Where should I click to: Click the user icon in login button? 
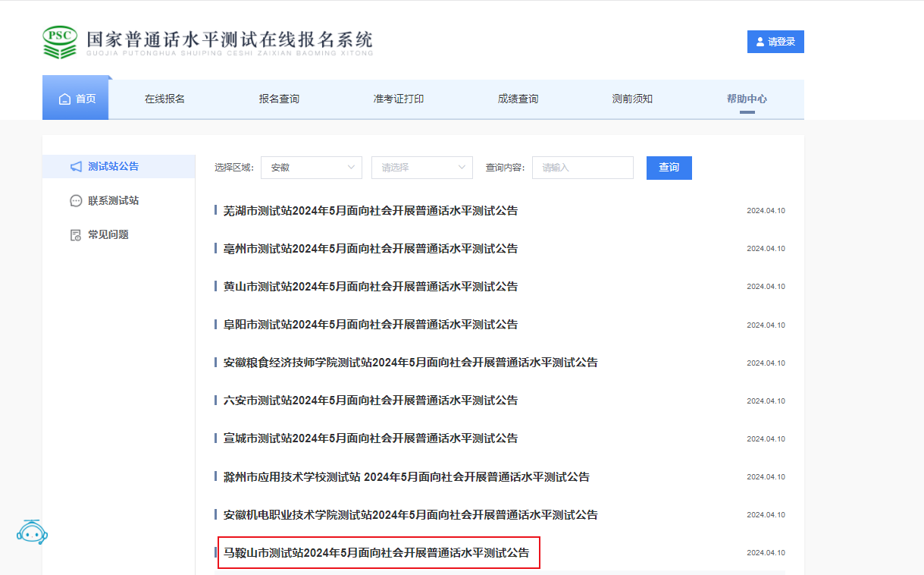(760, 42)
